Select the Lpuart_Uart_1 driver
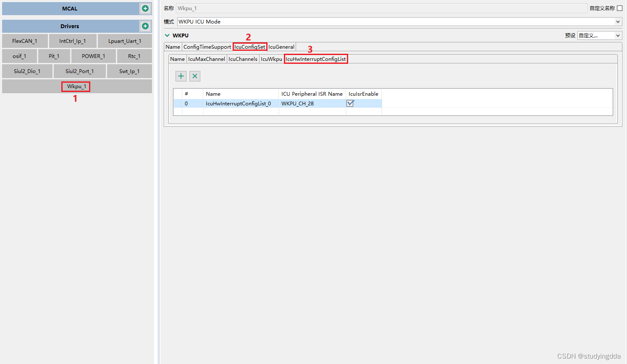This screenshot has height=364, width=627. click(x=125, y=41)
